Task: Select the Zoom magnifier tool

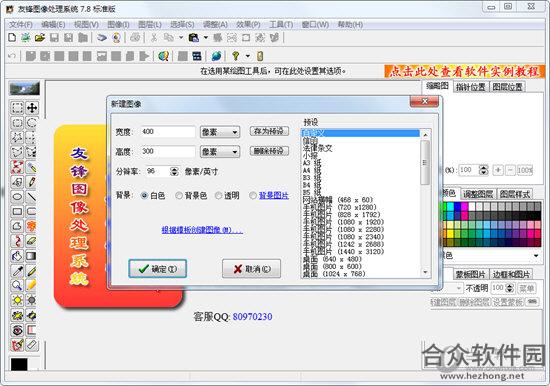Action: pyautogui.click(x=17, y=285)
